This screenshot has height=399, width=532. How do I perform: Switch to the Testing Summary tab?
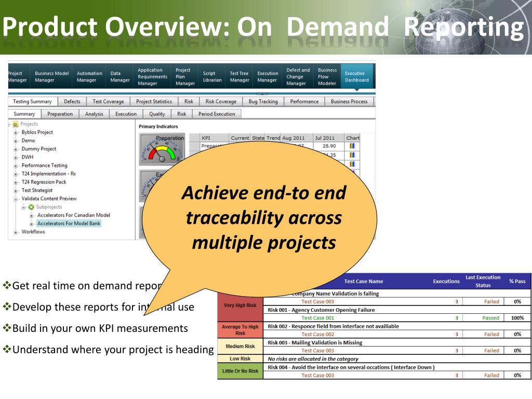pos(32,101)
